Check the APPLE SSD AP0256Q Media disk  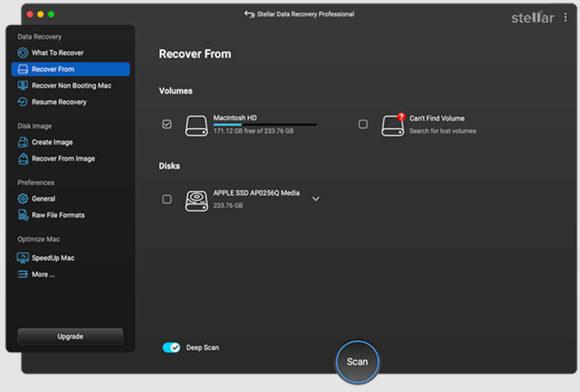click(x=167, y=199)
